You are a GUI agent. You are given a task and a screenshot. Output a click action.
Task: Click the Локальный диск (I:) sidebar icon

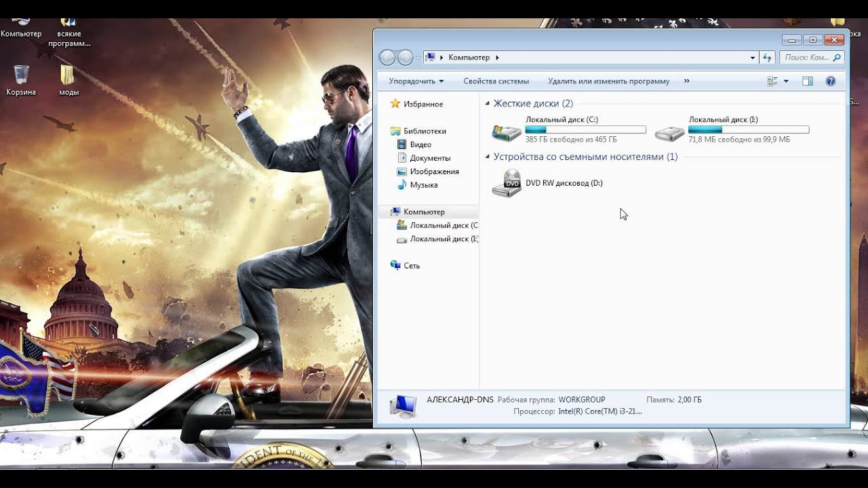click(x=402, y=239)
